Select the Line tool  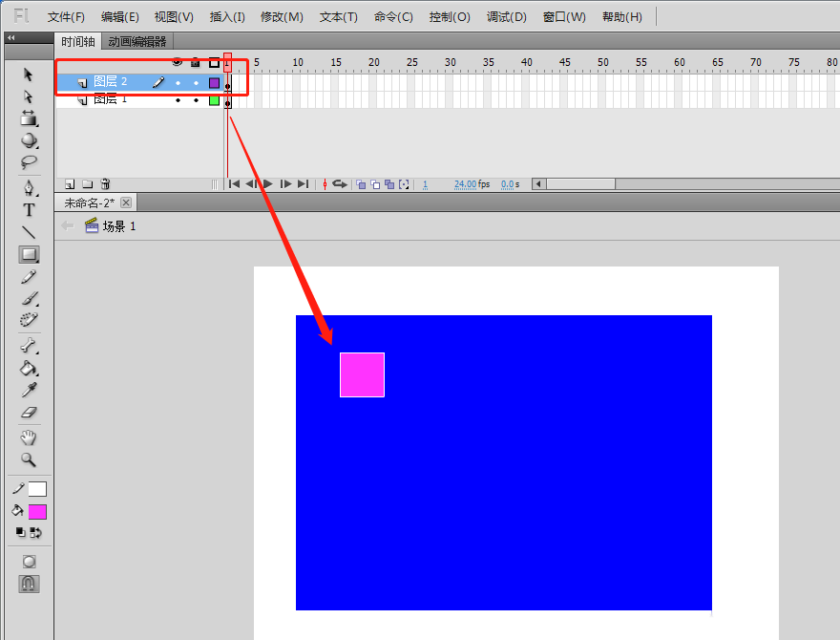tap(29, 232)
